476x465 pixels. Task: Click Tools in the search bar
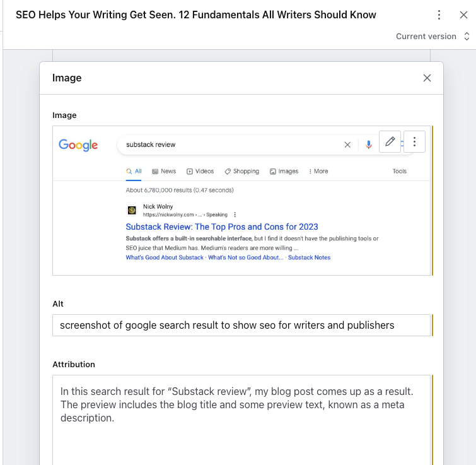399,172
